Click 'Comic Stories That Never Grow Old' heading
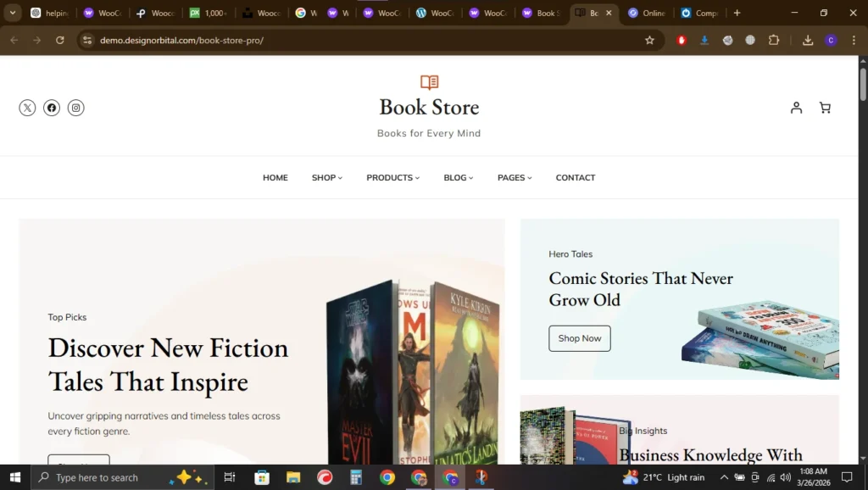The height and width of the screenshot is (490, 868). point(641,289)
